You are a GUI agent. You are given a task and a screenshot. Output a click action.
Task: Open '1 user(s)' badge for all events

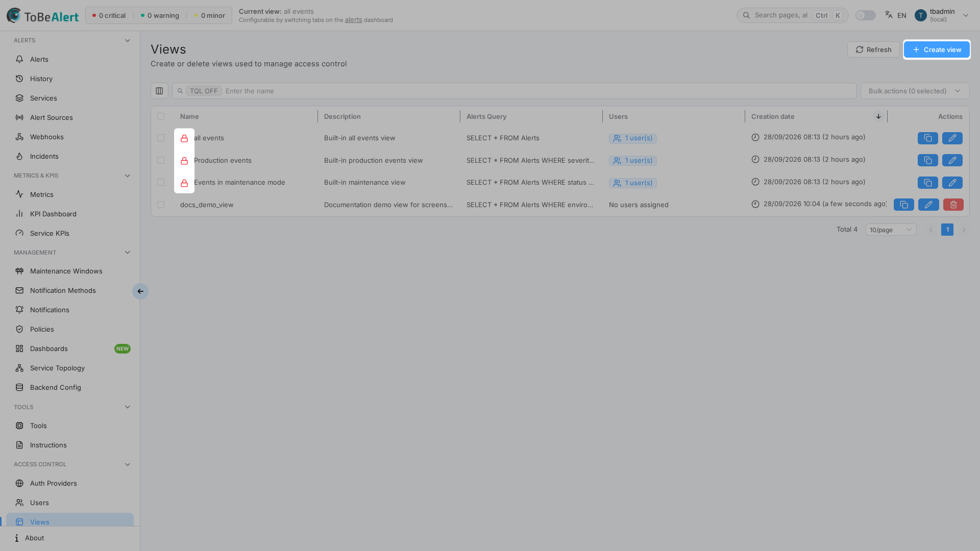point(632,138)
